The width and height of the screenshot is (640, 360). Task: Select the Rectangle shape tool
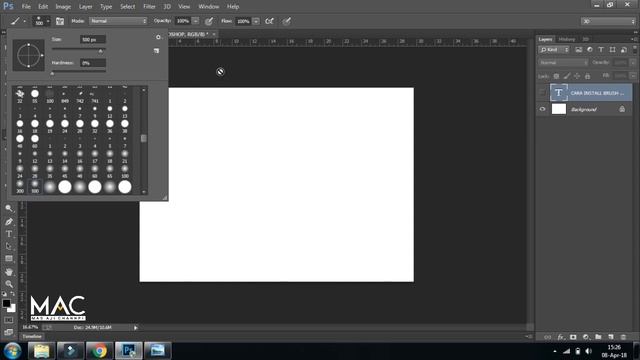[9, 259]
